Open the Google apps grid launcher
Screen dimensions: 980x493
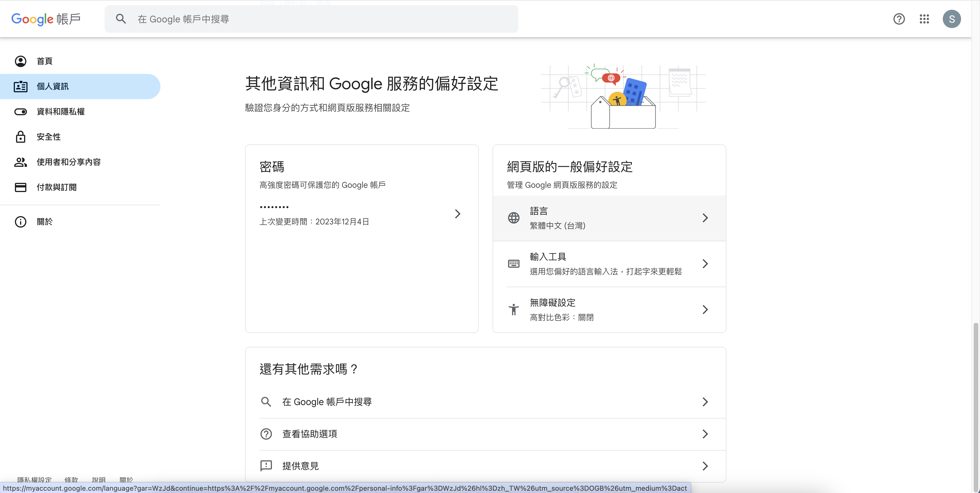(x=924, y=19)
